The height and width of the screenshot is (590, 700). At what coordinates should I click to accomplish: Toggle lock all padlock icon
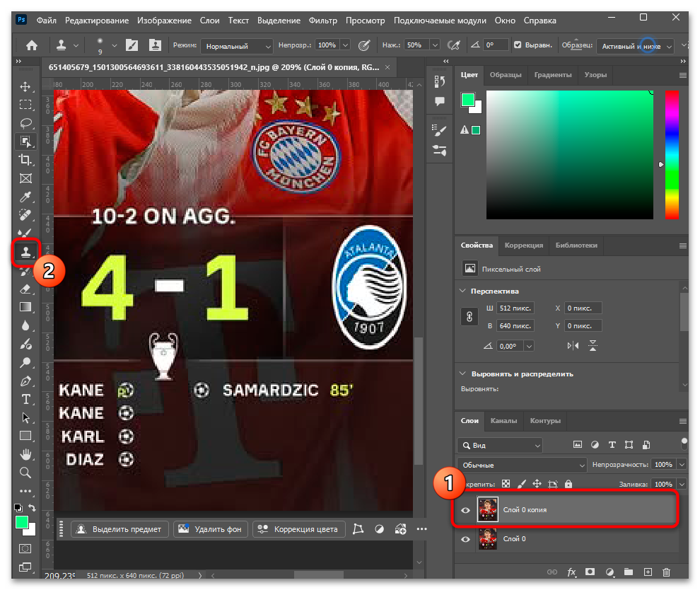(568, 484)
